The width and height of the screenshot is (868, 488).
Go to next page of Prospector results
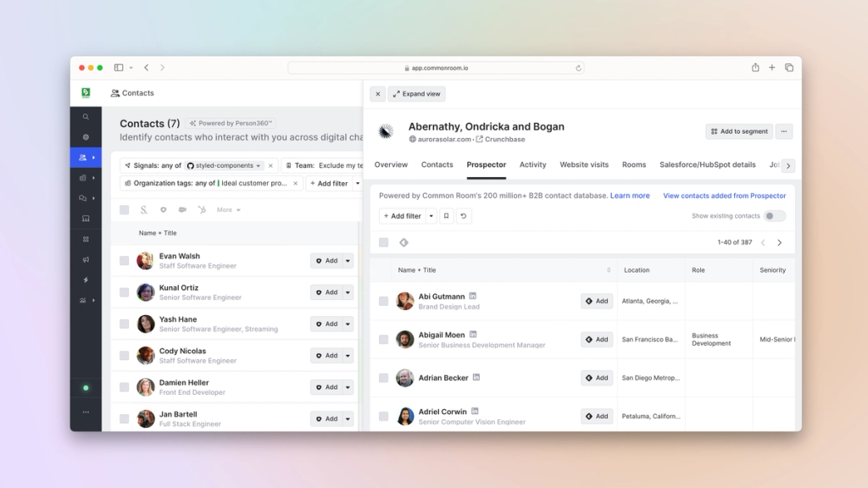coord(780,242)
